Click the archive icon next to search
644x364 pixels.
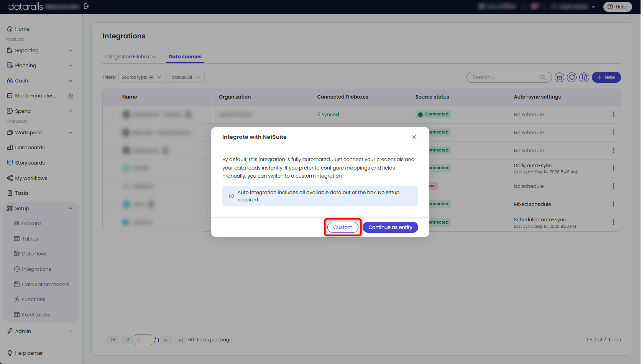[559, 77]
